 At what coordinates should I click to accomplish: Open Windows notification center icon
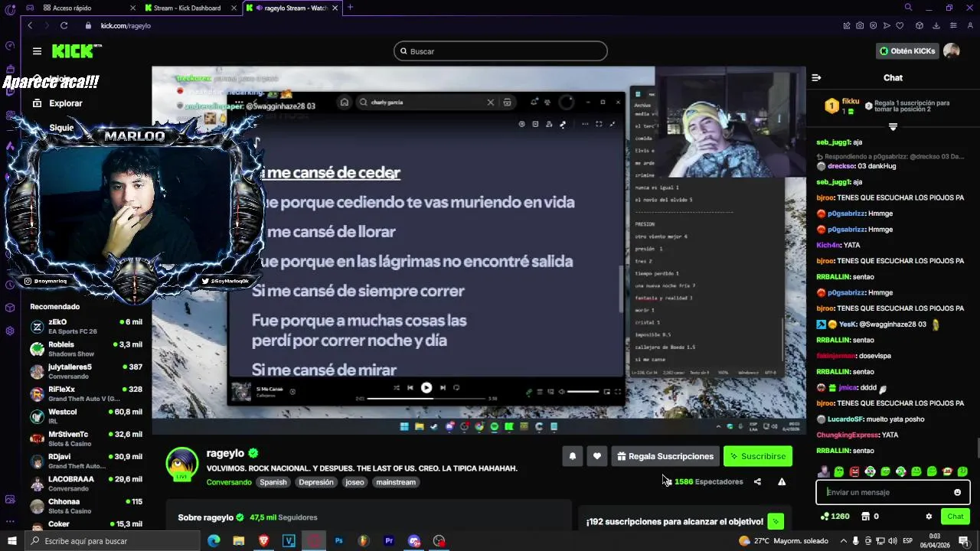[963, 541]
